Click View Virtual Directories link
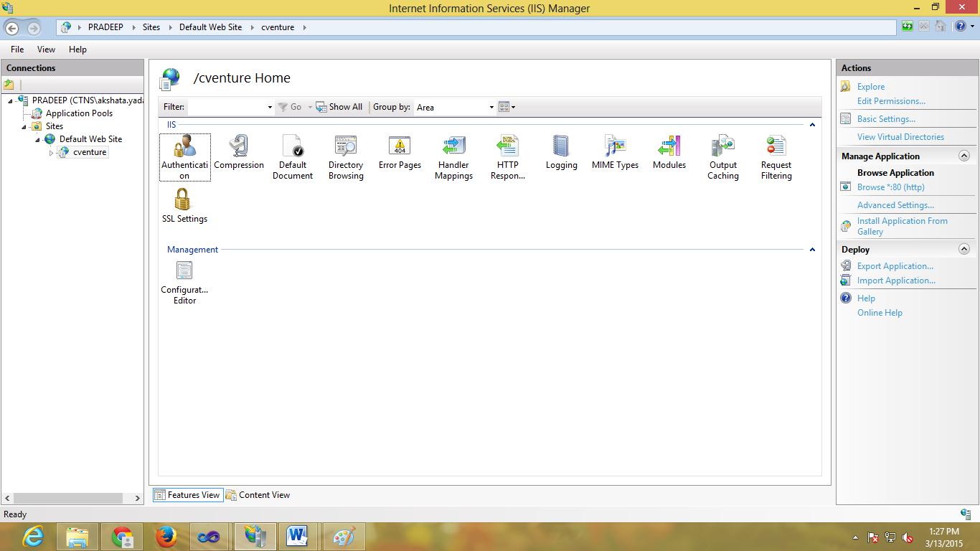This screenshot has width=980, height=551. click(x=900, y=137)
